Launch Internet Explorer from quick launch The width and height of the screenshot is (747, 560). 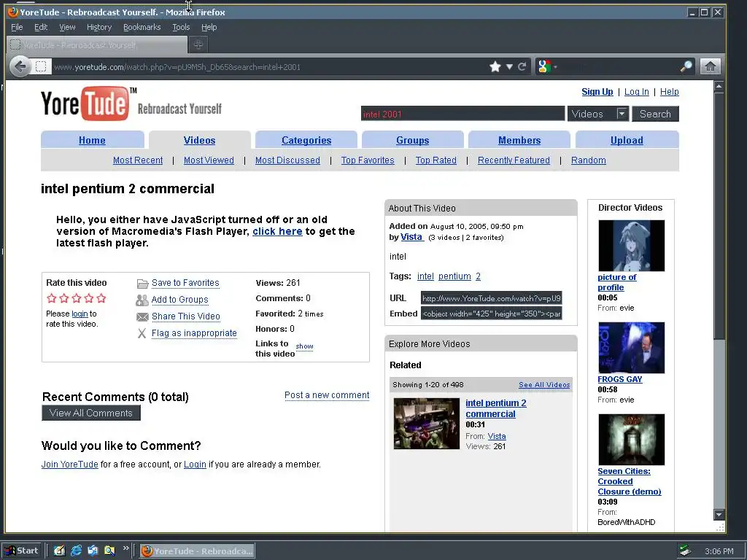pyautogui.click(x=76, y=551)
